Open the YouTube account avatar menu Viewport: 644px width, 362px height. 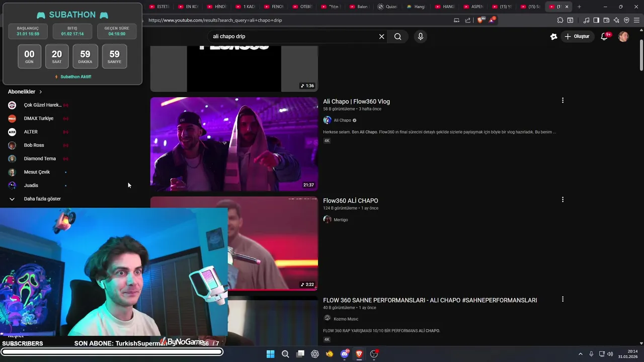623,36
